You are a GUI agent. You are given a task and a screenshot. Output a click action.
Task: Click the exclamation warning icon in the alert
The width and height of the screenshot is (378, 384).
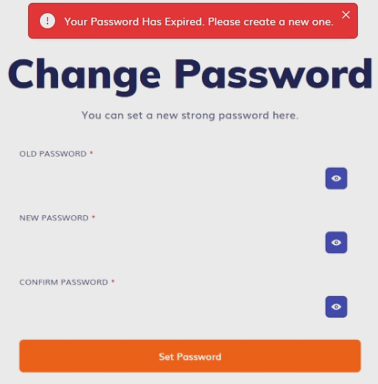[47, 21]
